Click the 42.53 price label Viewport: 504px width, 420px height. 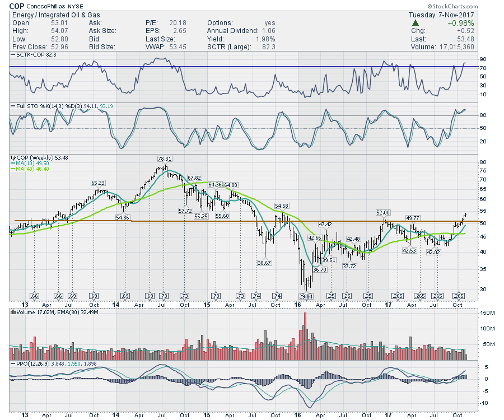(409, 250)
